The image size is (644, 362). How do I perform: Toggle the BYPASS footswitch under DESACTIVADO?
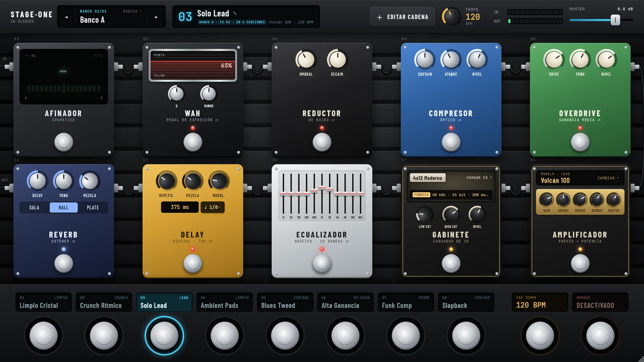pyautogui.click(x=600, y=336)
